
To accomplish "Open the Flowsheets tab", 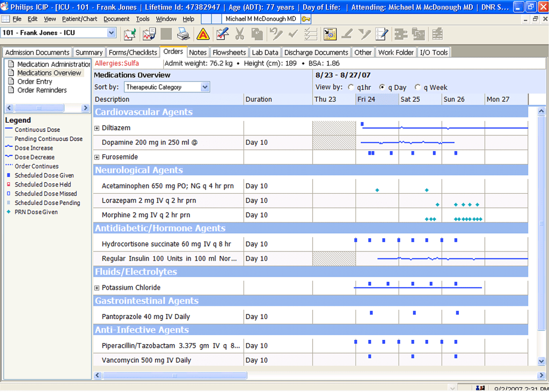I will click(x=229, y=53).
